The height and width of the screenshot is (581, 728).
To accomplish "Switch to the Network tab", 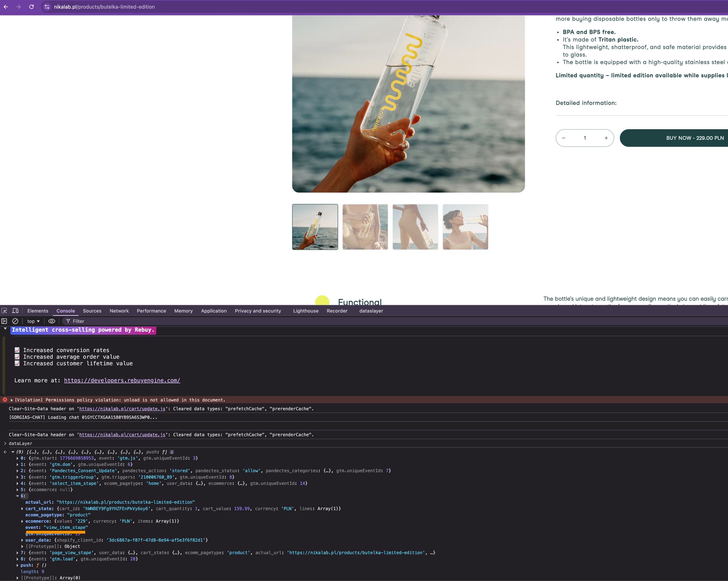I will [119, 311].
